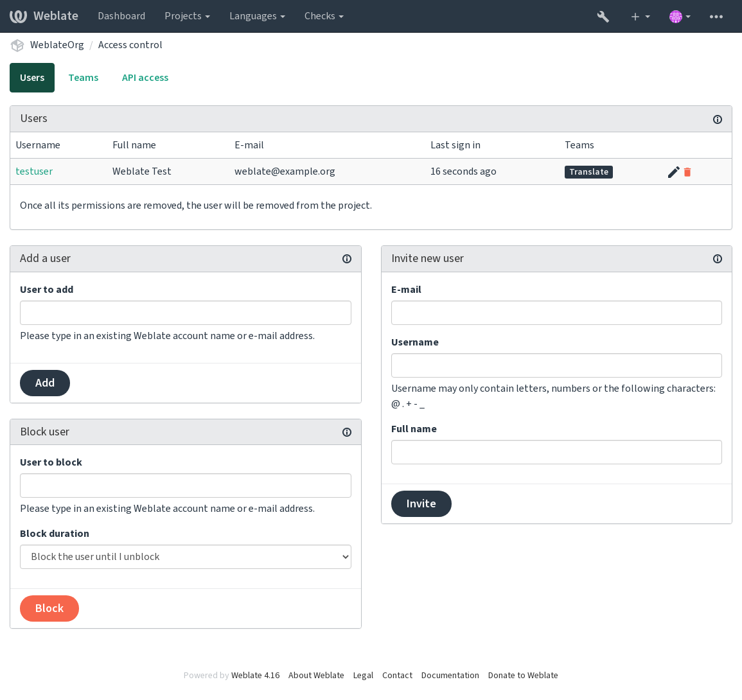Click the Add button
Screen dimensions: 742x700
(x=45, y=383)
